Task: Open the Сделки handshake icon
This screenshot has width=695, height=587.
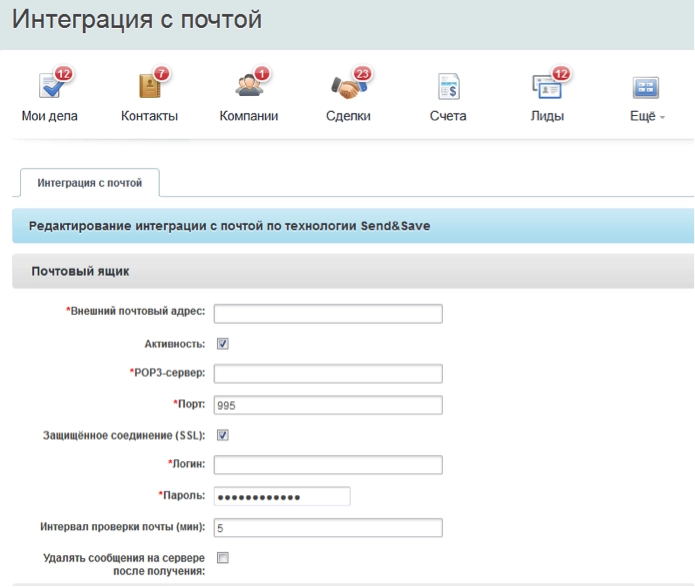Action: [x=346, y=88]
